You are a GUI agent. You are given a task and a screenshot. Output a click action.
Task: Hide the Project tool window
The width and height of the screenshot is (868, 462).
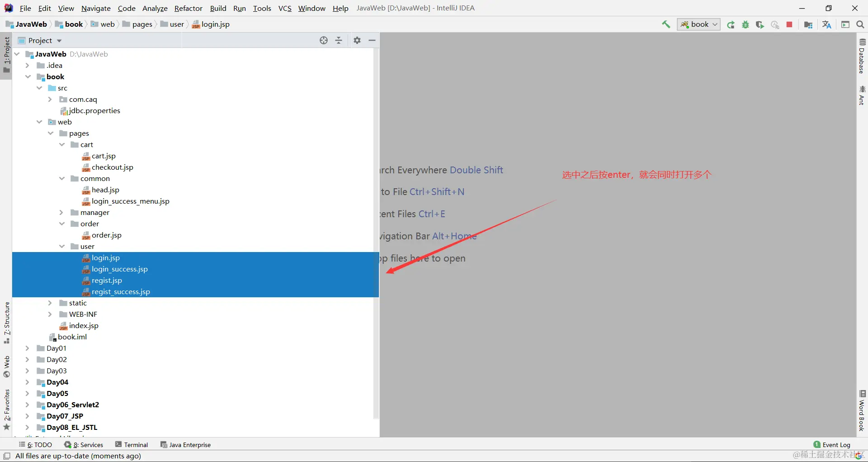click(x=372, y=40)
